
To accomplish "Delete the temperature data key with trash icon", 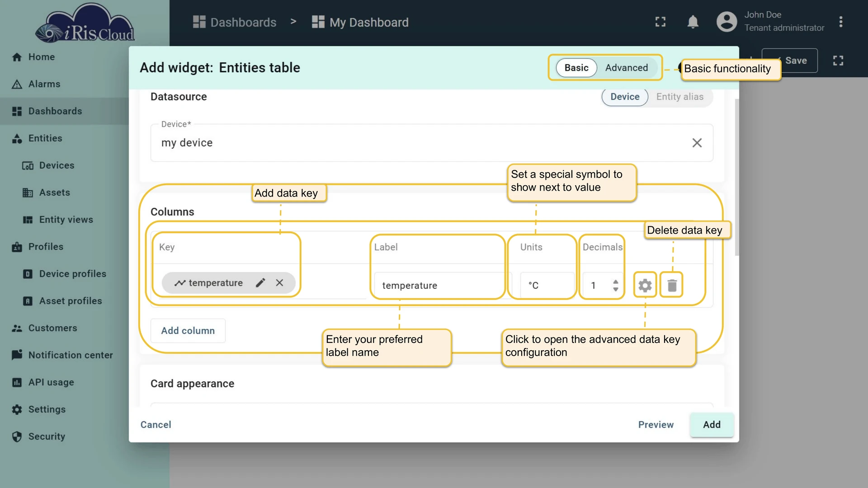I will click(672, 285).
